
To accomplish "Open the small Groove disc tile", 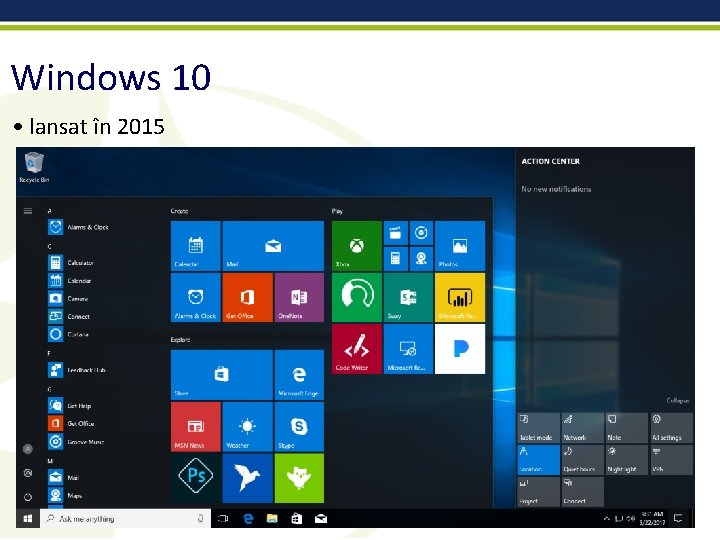I will [x=421, y=233].
